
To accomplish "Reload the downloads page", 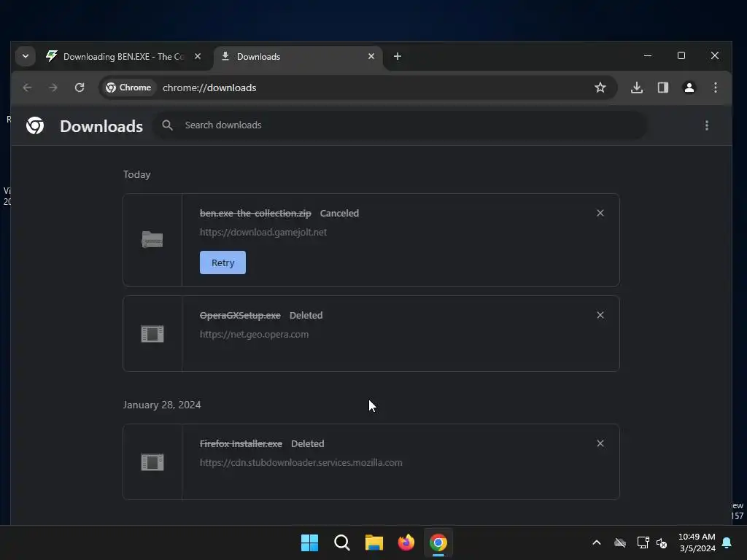I will click(x=80, y=87).
